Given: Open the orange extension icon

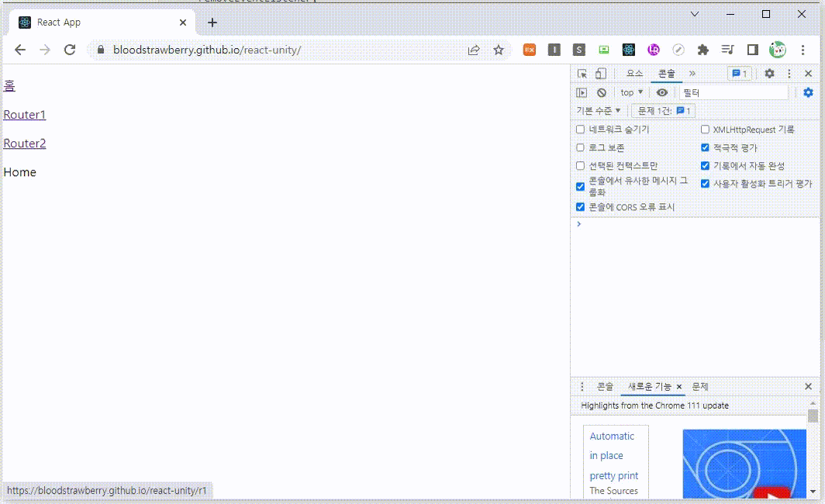Looking at the screenshot, I should [x=530, y=50].
